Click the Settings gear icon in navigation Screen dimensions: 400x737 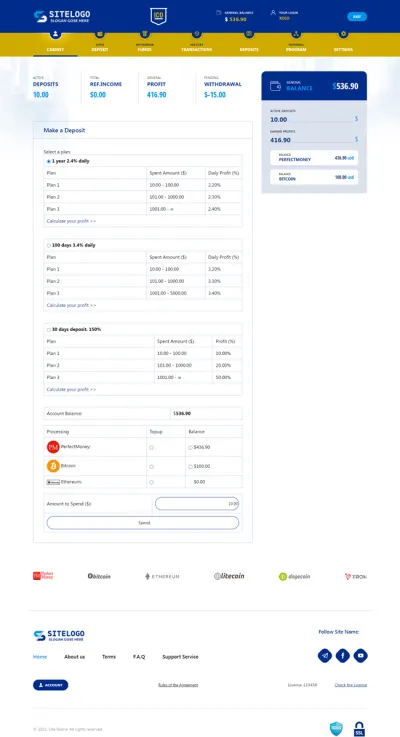[x=344, y=34]
